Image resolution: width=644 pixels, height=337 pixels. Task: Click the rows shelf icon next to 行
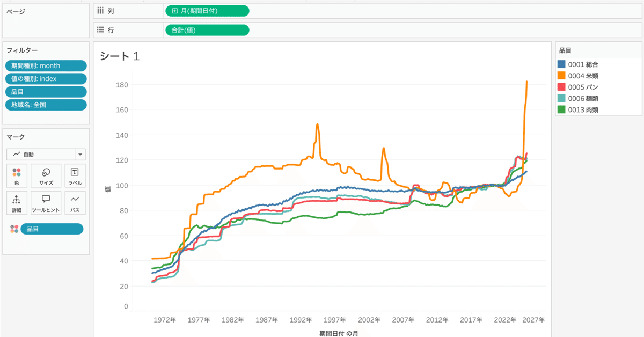[x=100, y=30]
